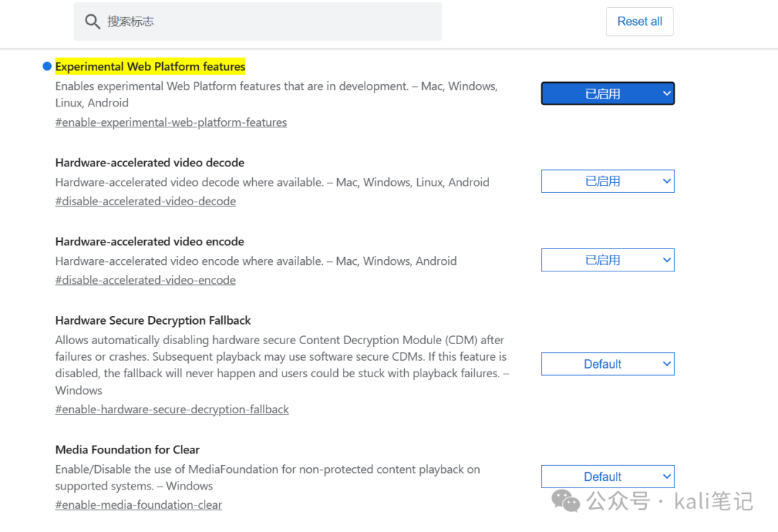Click the Hardware-accelerated video encode heading
This screenshot has height=532, width=778.
(x=150, y=242)
